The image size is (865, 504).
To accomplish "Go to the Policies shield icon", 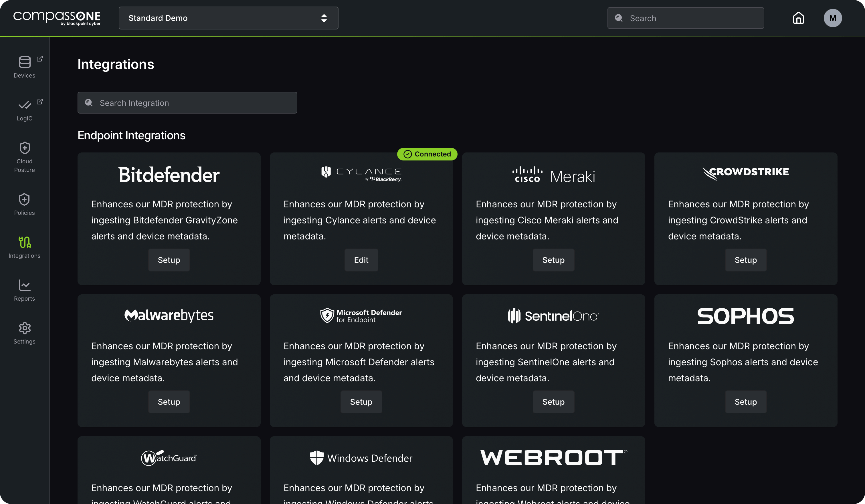I will point(25,199).
